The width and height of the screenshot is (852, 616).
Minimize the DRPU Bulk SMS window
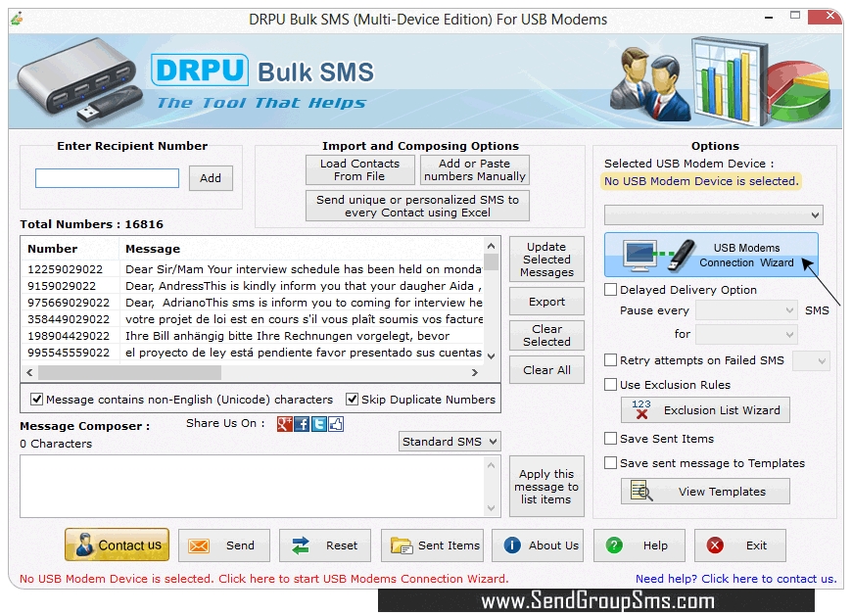tap(769, 18)
